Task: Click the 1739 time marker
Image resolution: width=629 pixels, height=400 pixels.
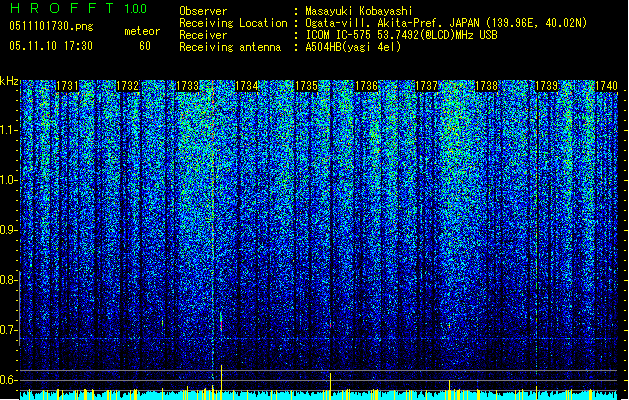Action: (547, 86)
